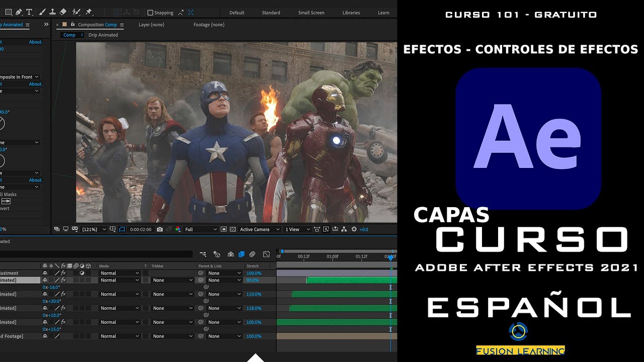Click the +0.0 exposure value

click(x=364, y=229)
